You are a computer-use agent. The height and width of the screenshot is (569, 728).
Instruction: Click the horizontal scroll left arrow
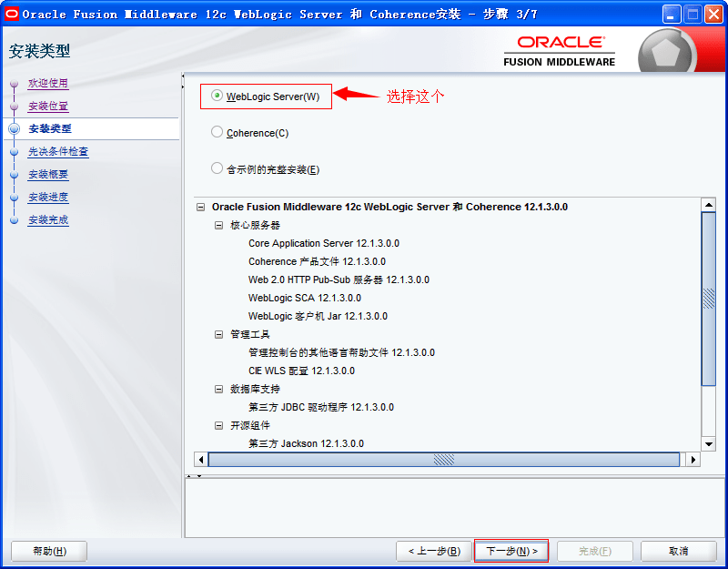click(200, 460)
